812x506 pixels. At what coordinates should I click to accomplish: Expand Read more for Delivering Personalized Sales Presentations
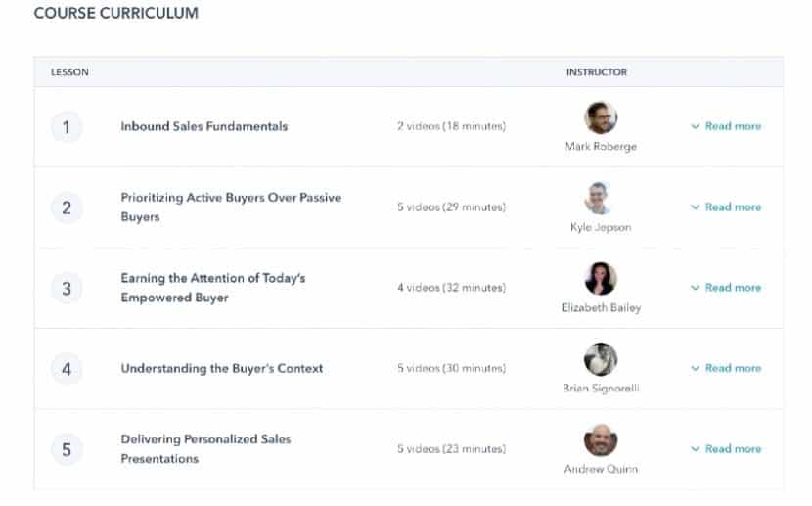[726, 449]
